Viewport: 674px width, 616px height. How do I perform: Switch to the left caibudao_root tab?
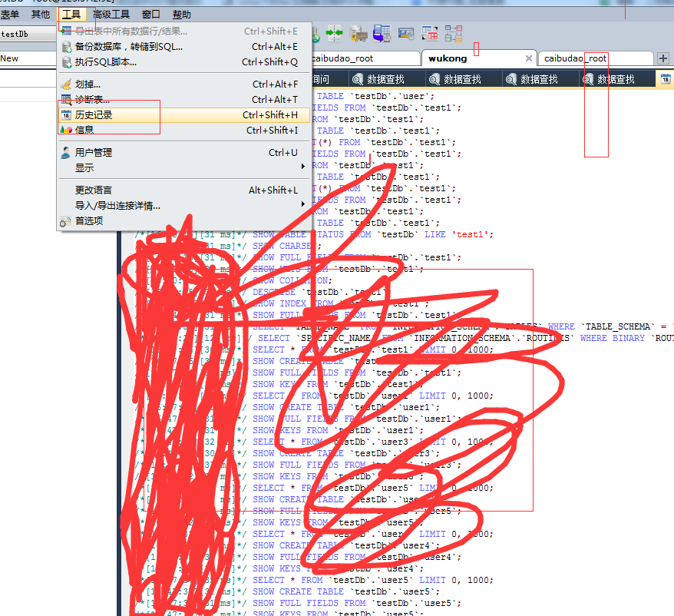[x=365, y=58]
